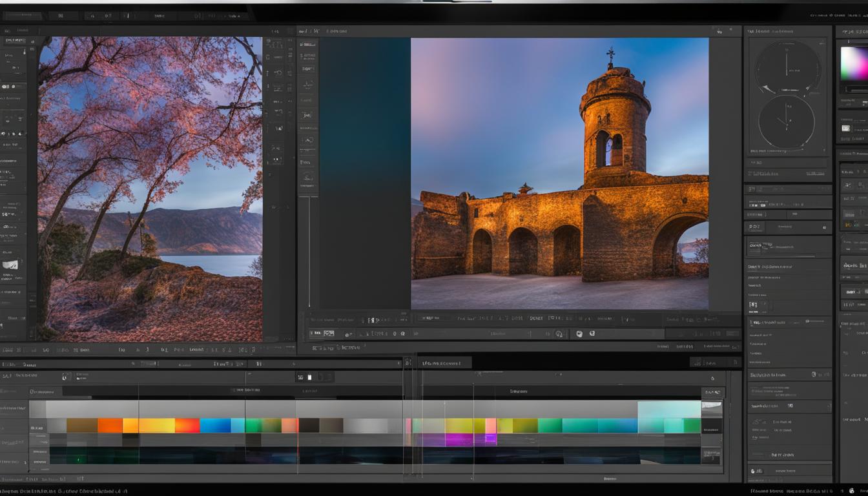Click the castle tower preview image
This screenshot has height=496, width=868.
559,174
